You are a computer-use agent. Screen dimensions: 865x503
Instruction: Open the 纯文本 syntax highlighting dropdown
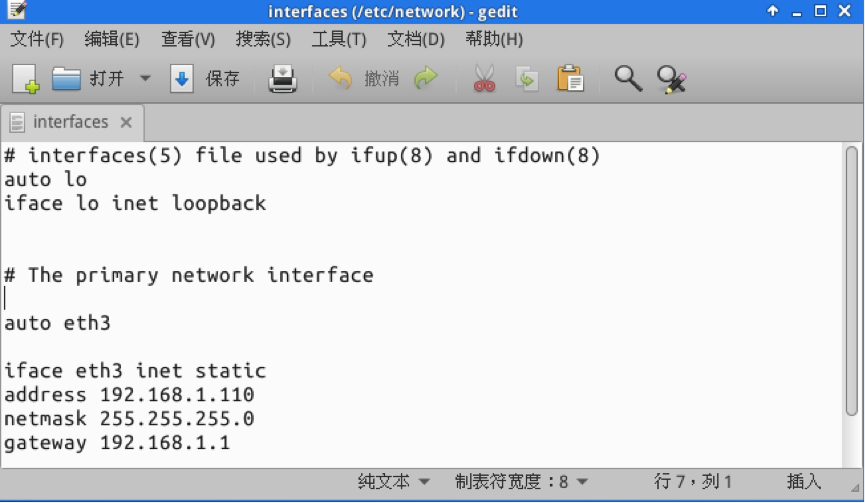tap(393, 481)
